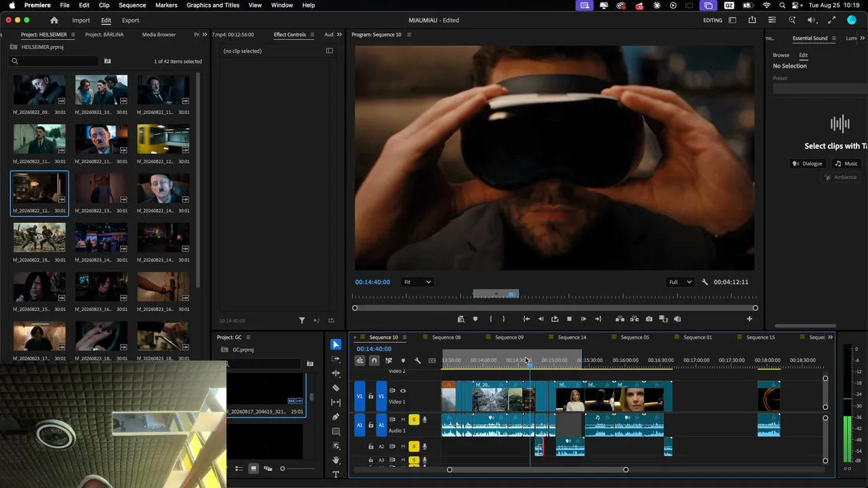
Task: Open Essential Sound panel menu
Action: pyautogui.click(x=833, y=39)
